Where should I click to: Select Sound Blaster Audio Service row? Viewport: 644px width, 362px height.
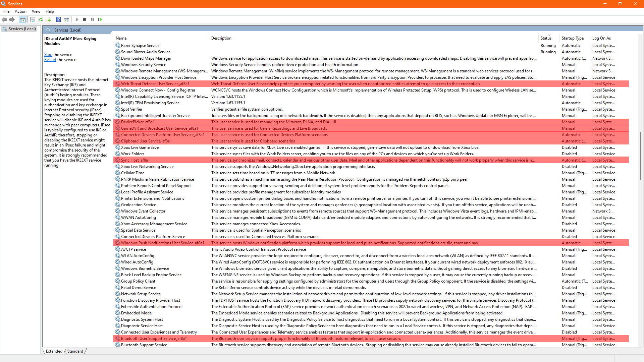[371, 52]
